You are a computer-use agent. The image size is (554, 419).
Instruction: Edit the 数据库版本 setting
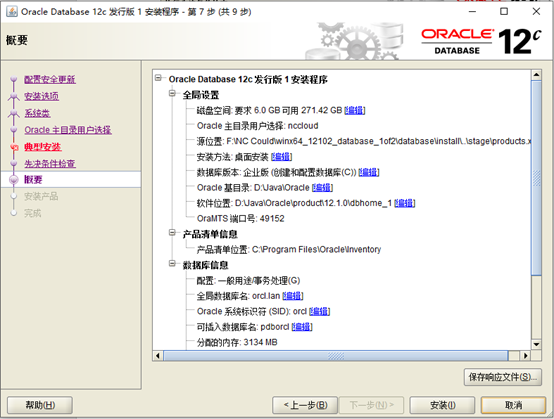coord(369,172)
